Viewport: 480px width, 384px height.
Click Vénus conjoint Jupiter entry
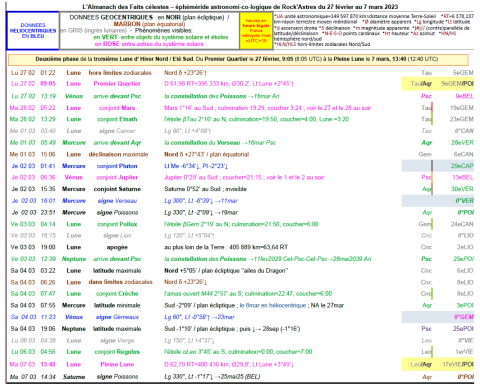point(117,177)
